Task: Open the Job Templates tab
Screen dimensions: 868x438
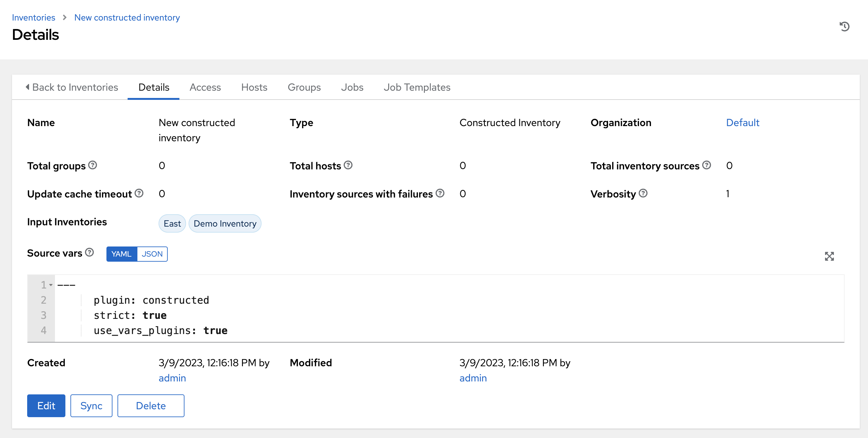Action: pyautogui.click(x=417, y=87)
